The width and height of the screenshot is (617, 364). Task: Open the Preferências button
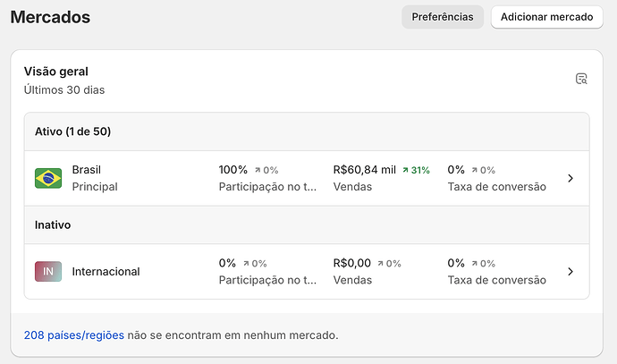point(443,17)
